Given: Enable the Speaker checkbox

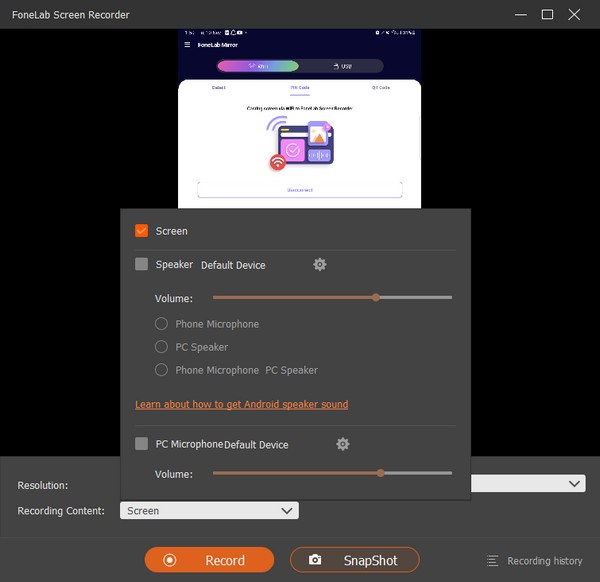Looking at the screenshot, I should (142, 264).
